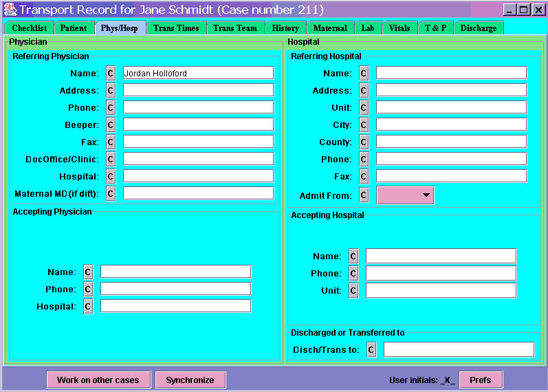The width and height of the screenshot is (548, 392).
Task: Focus the Referring Hospital City input
Action: coord(451,124)
